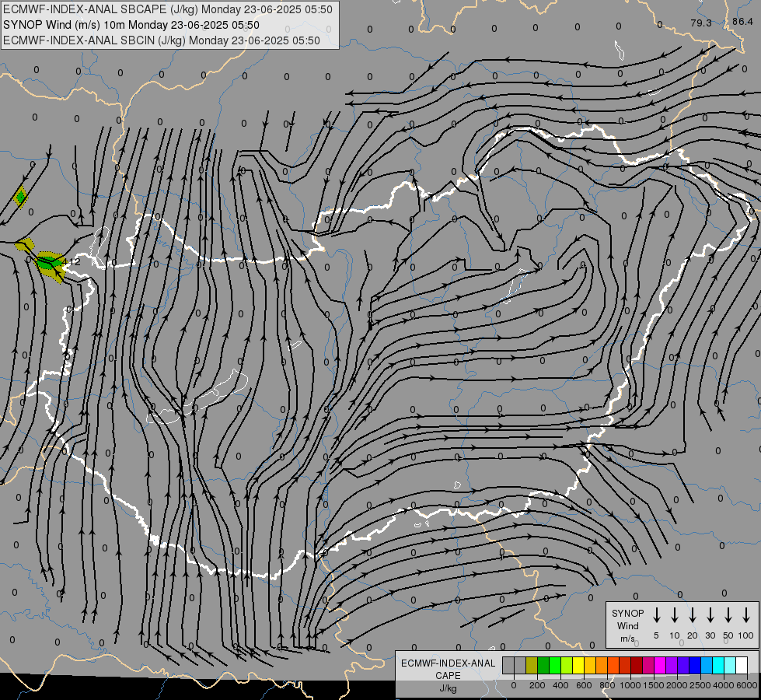This screenshot has height=700, width=761.
Task: Click the 200 tick label on CAPE scale
Action: [537, 685]
